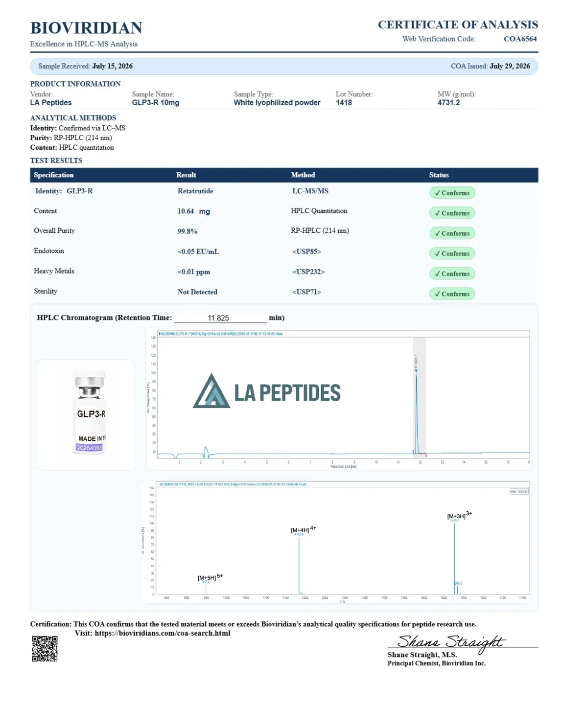Click the Conforms badge in Identity row

pos(452,193)
